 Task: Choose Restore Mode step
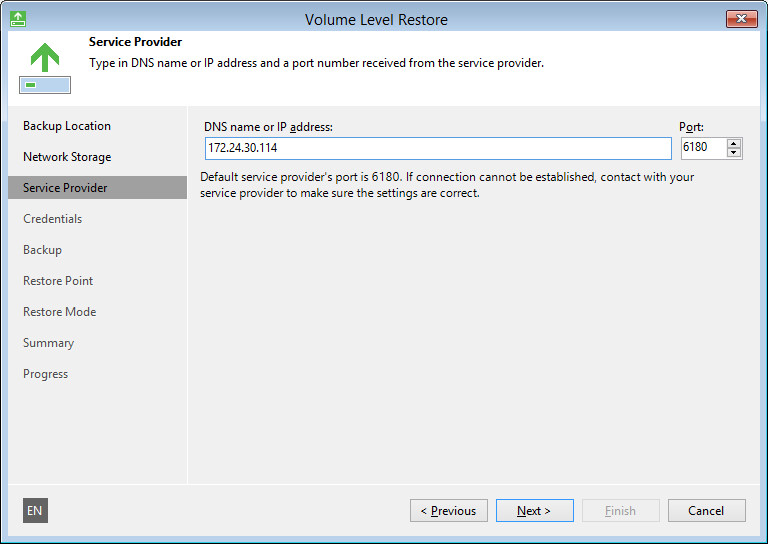click(x=60, y=312)
